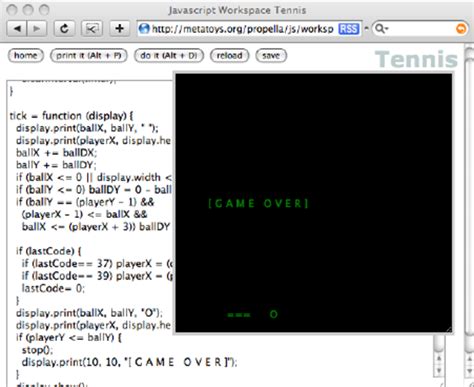Viewport: 474px width, 387px height.
Task: Click the line with 'lastCode== 39'
Action: click(x=97, y=276)
